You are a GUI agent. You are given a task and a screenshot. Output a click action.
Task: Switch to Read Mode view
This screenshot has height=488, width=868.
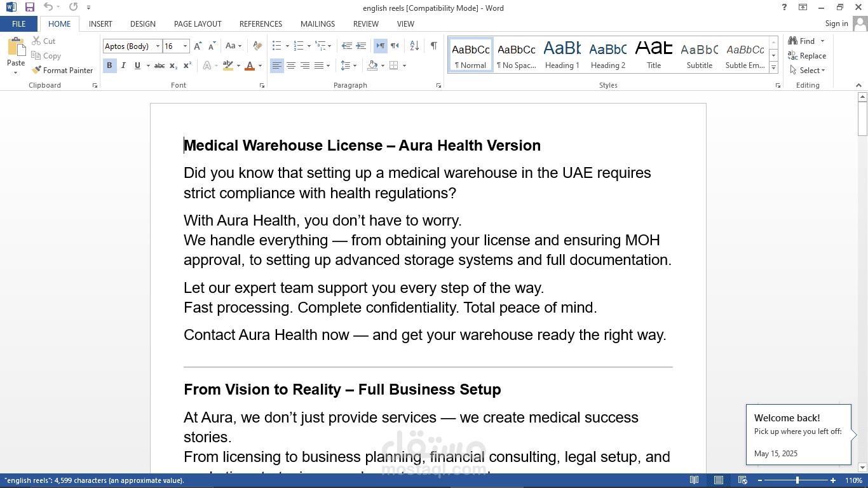695,480
